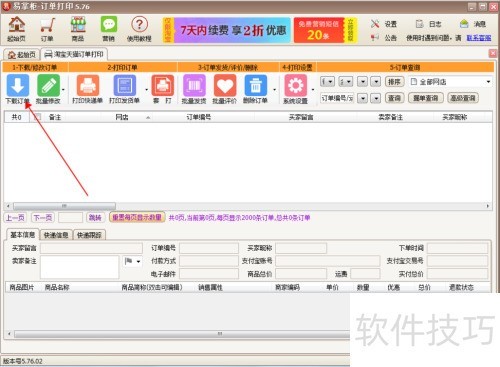The image size is (500, 367).
Task: Open the 全部网店 shop dropdown
Action: [x=451, y=82]
